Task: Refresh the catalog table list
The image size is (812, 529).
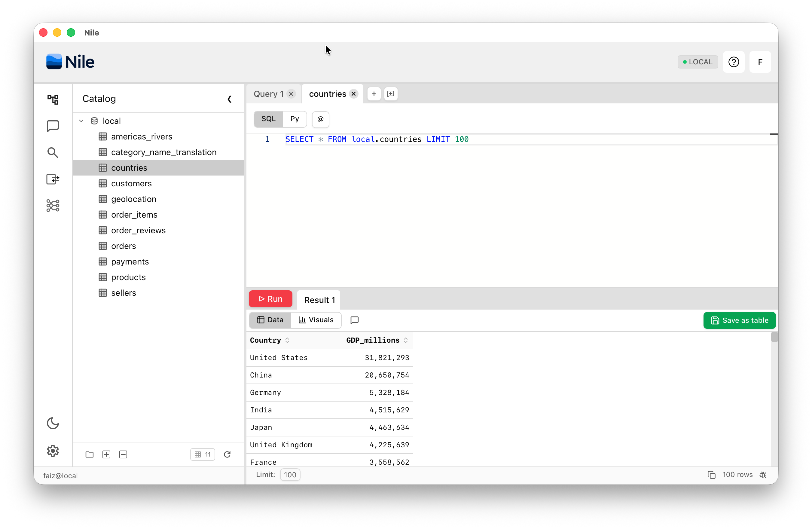Action: [x=227, y=454]
